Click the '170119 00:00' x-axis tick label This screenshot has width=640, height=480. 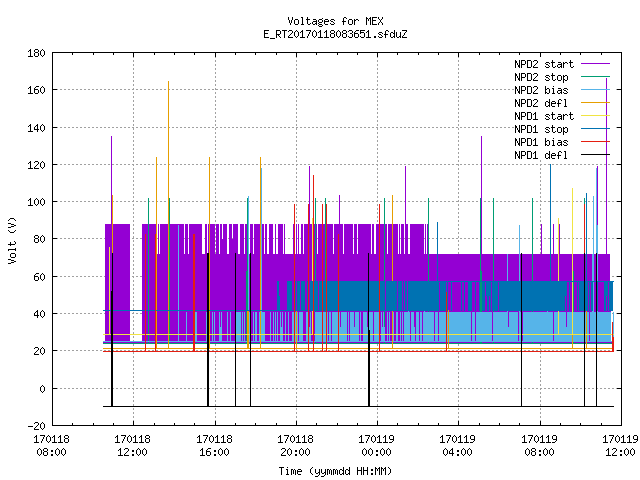(x=376, y=445)
